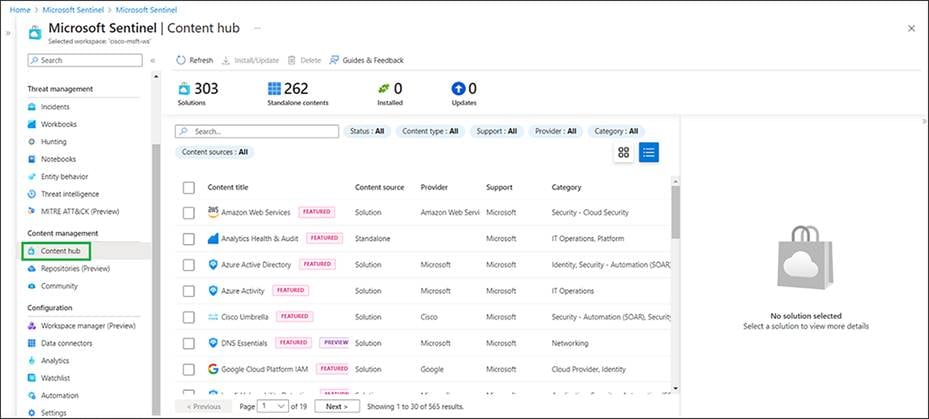Switch to list view icon
The height and width of the screenshot is (419, 929).
649,152
